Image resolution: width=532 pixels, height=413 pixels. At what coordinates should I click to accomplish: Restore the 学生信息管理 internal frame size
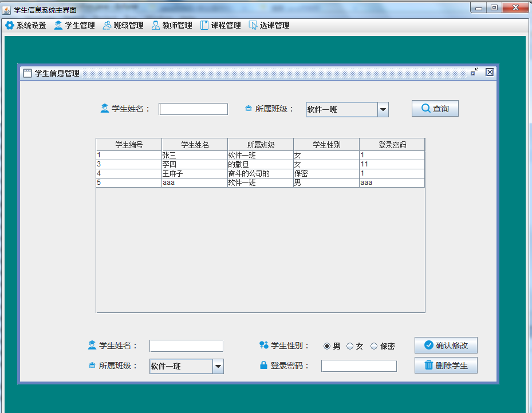coord(474,72)
